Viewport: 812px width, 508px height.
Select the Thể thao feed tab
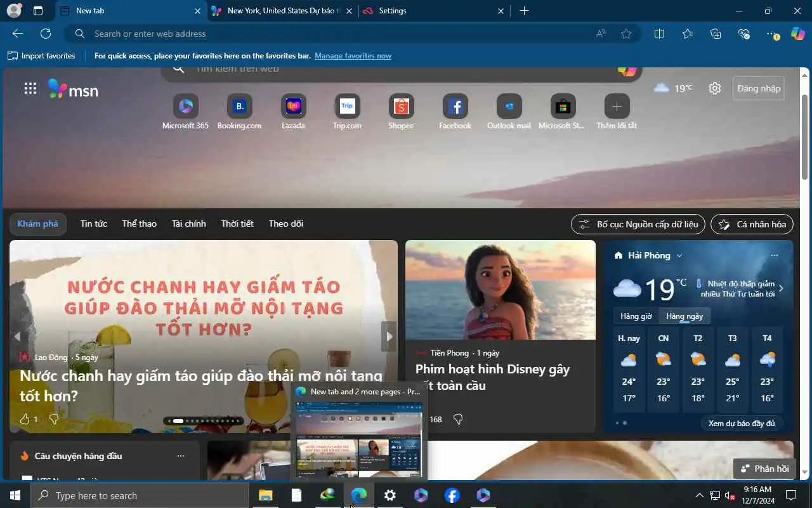[139, 224]
